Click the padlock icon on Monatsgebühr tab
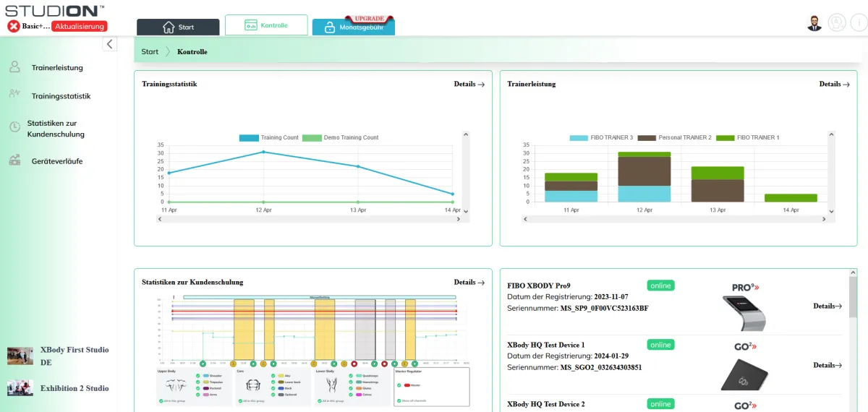Image resolution: width=868 pixels, height=412 pixels. pyautogui.click(x=330, y=27)
